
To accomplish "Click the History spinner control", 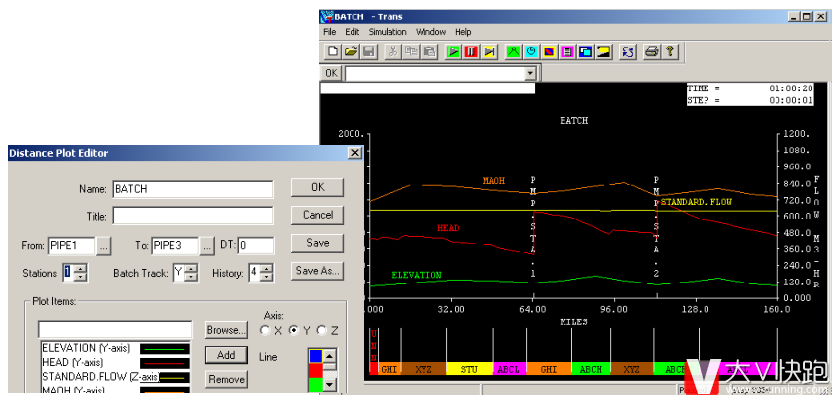I will (261, 273).
